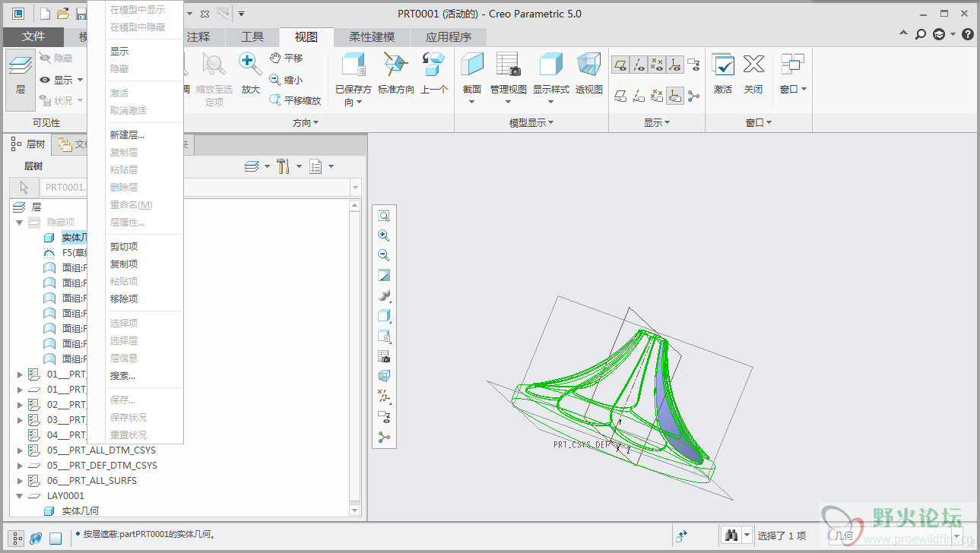Toggle axis tag display in 显示 group

[639, 96]
